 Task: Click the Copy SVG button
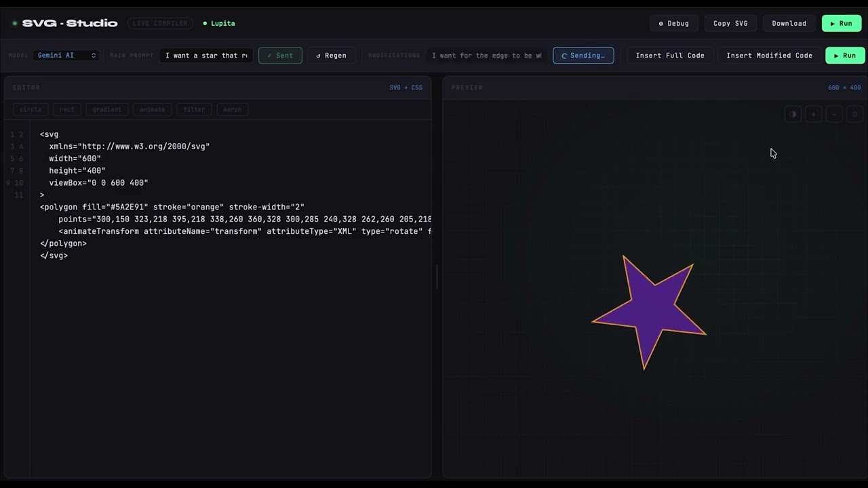coord(730,23)
